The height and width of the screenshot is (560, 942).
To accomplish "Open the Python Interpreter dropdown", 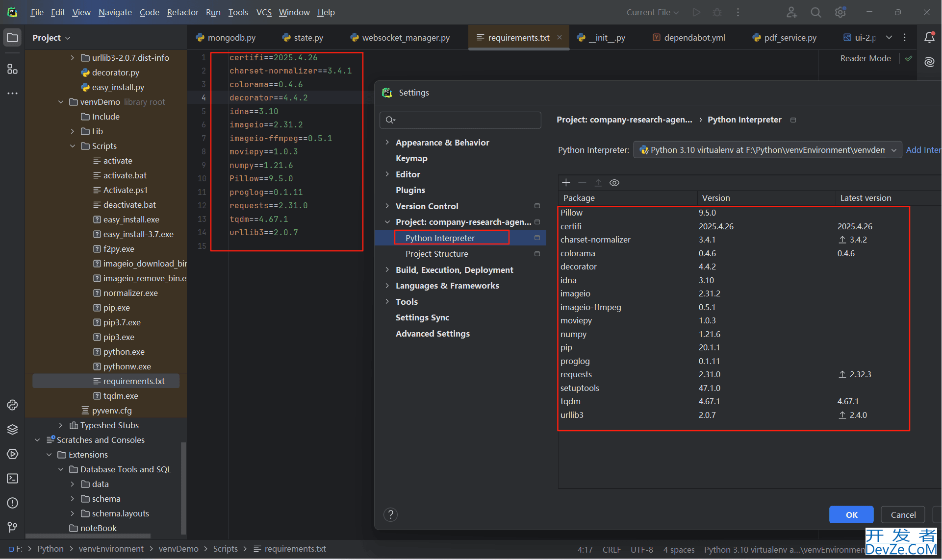I will click(767, 150).
